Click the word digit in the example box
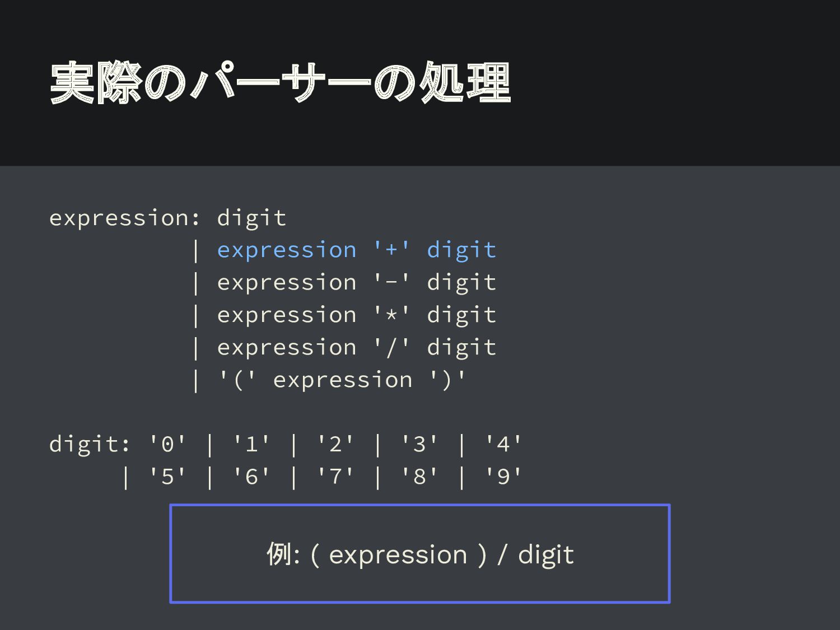This screenshot has width=840, height=630. [x=546, y=556]
